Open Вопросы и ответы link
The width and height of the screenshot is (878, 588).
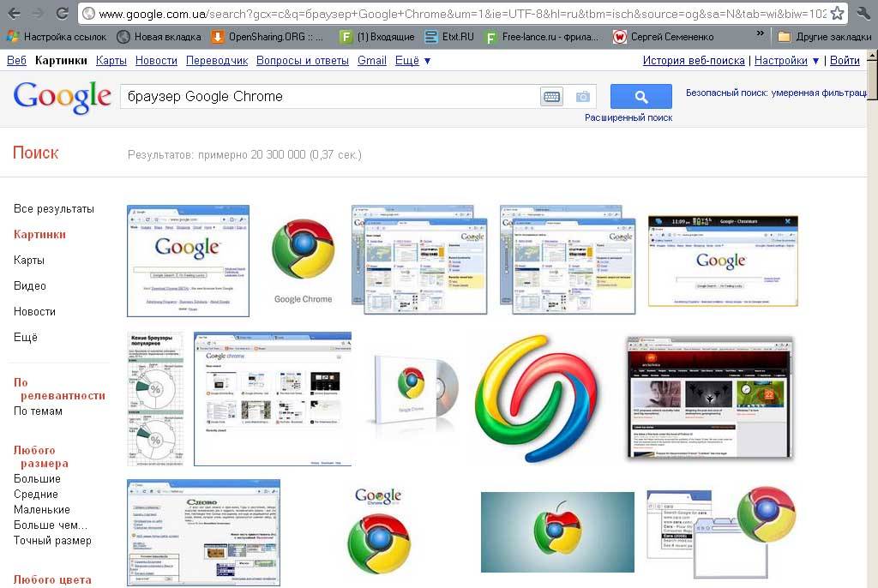[x=303, y=61]
